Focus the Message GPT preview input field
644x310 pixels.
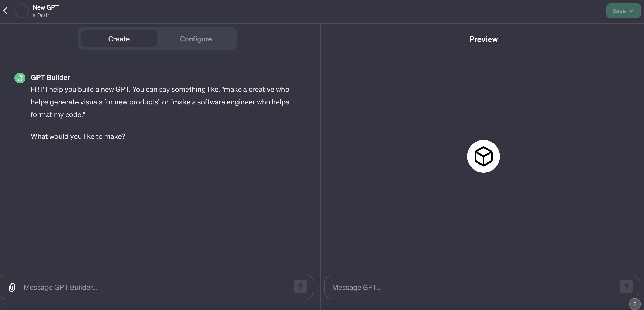tap(472, 287)
